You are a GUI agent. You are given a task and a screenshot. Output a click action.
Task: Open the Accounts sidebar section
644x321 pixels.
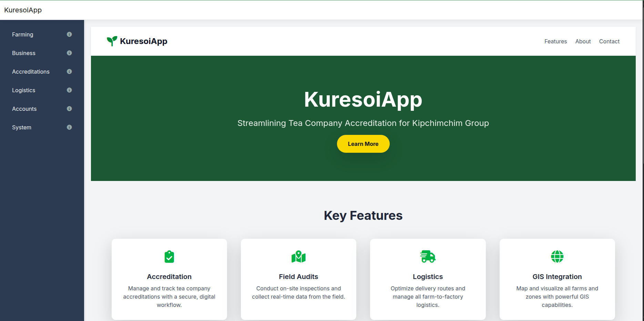(x=24, y=109)
